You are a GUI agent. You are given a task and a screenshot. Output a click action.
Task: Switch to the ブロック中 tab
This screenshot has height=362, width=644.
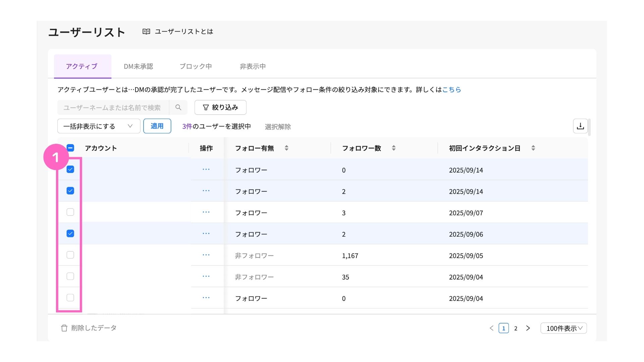click(196, 66)
